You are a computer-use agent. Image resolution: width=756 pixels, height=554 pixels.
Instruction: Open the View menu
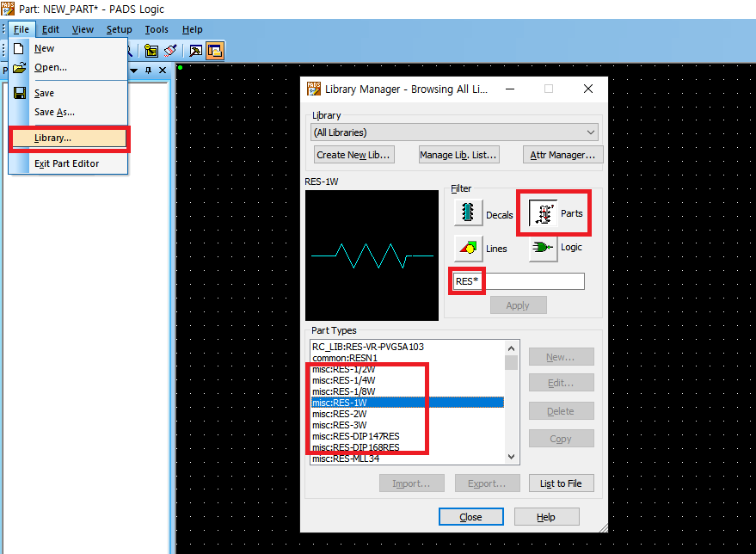(x=83, y=29)
